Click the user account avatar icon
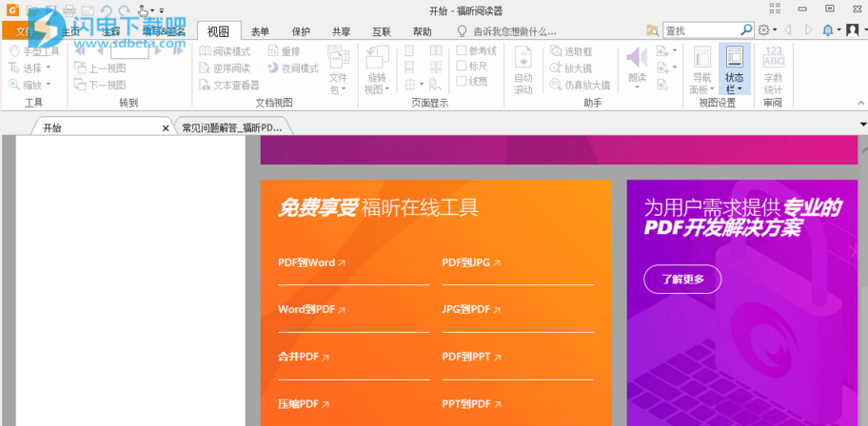The width and height of the screenshot is (868, 426). [853, 29]
